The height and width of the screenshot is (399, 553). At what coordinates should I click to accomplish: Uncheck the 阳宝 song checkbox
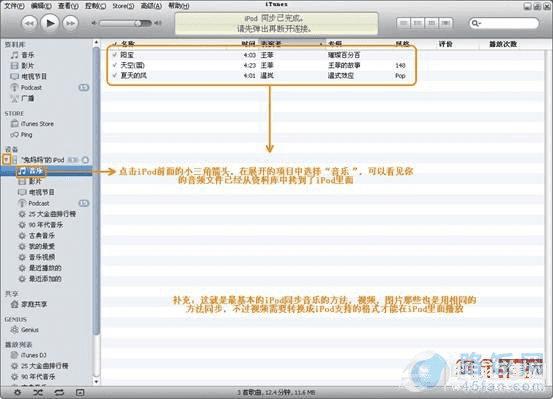click(114, 55)
